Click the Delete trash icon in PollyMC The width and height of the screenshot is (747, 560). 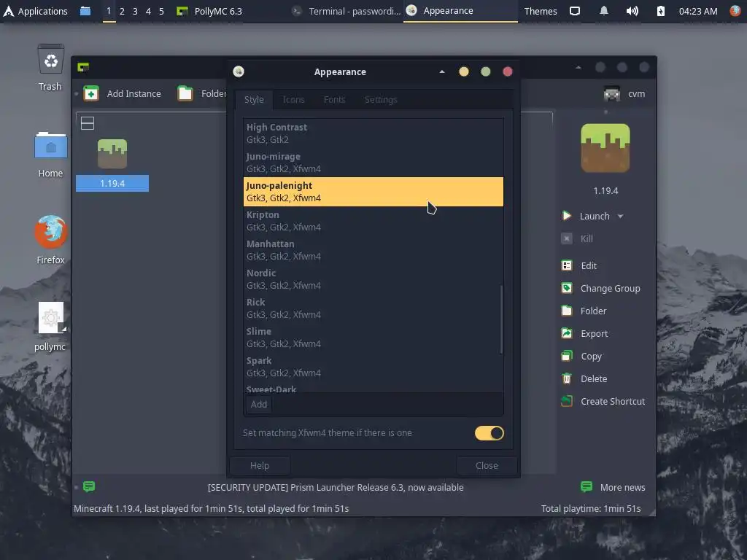pos(566,378)
